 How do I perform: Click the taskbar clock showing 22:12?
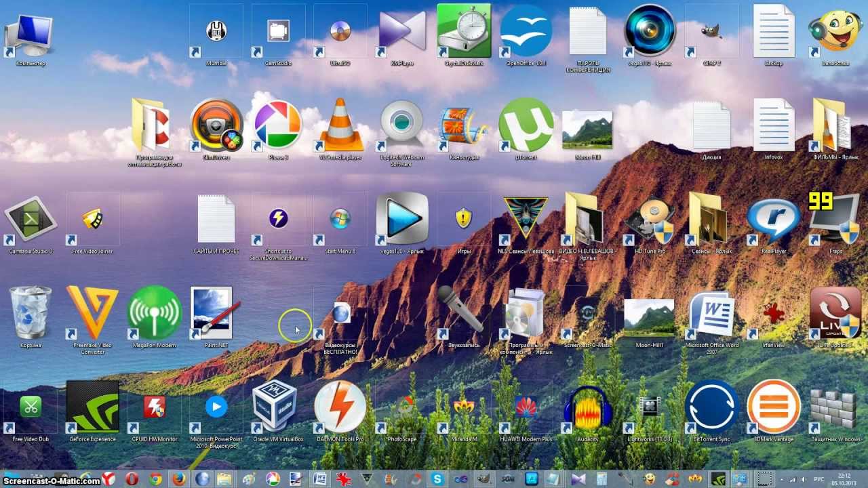pyautogui.click(x=844, y=479)
